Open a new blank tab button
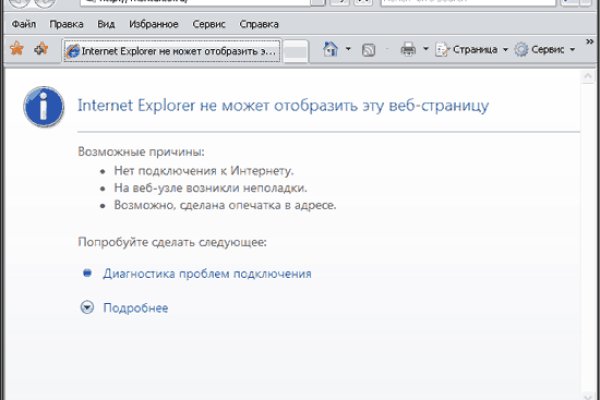 point(296,50)
